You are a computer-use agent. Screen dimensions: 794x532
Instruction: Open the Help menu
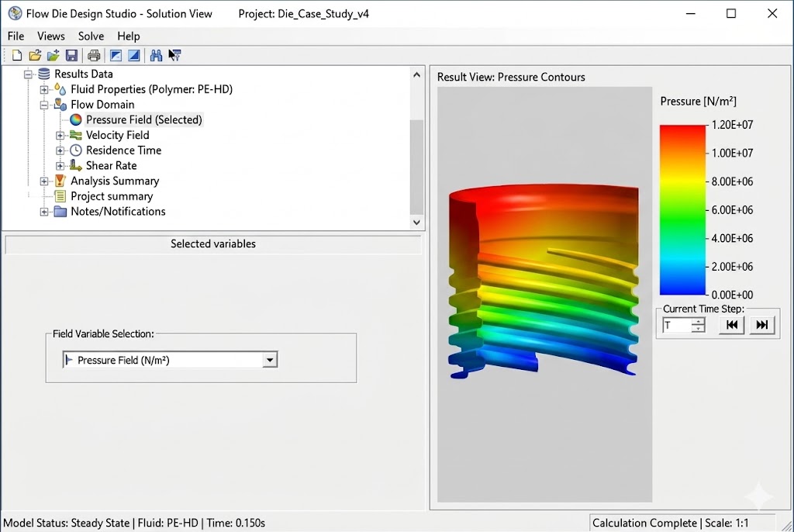point(129,36)
